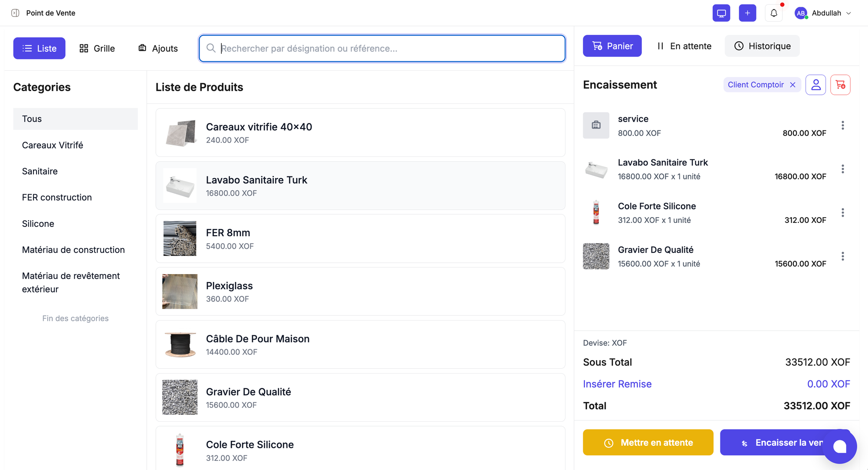868x470 pixels.
Task: Remove the Client Comptoir tag
Action: point(792,85)
